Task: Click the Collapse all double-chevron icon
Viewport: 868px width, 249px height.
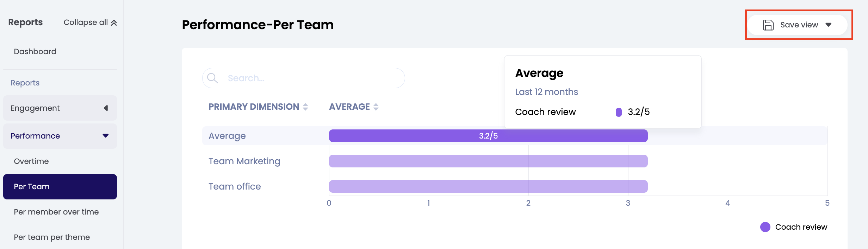Action: 114,23
